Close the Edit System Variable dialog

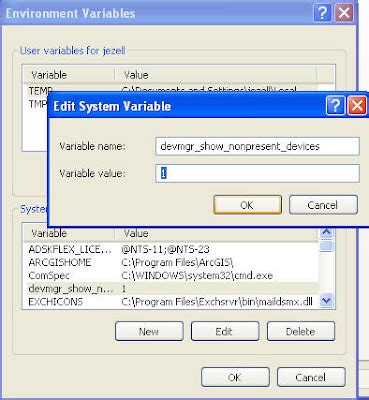point(357,106)
